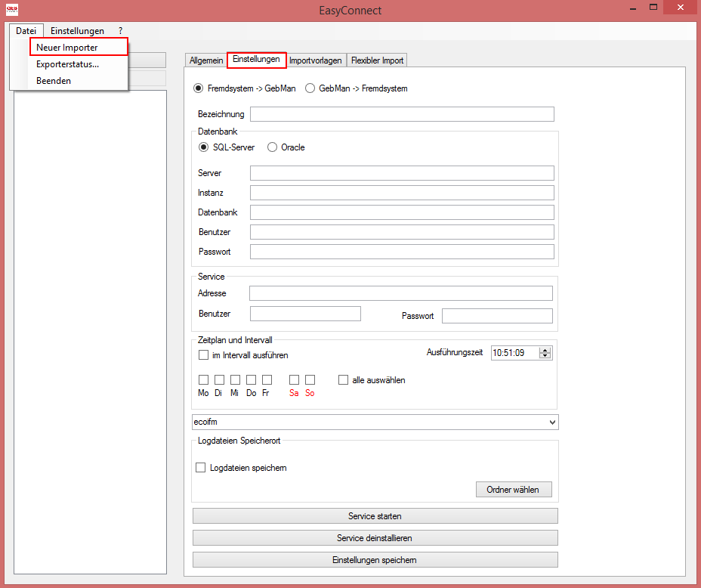Enable "Logdateien speichern"
The width and height of the screenshot is (701, 588).
[200, 467]
